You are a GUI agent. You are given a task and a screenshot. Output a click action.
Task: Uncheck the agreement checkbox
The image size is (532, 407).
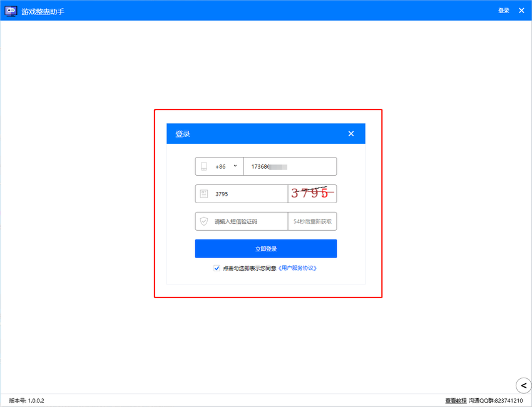point(217,268)
